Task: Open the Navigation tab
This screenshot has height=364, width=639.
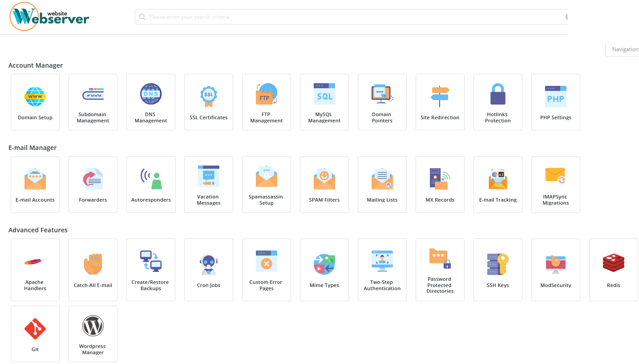Action: tap(625, 49)
